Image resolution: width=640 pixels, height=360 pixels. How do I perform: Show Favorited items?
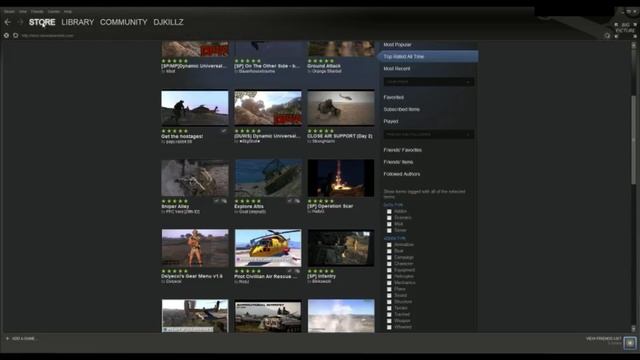coord(393,97)
